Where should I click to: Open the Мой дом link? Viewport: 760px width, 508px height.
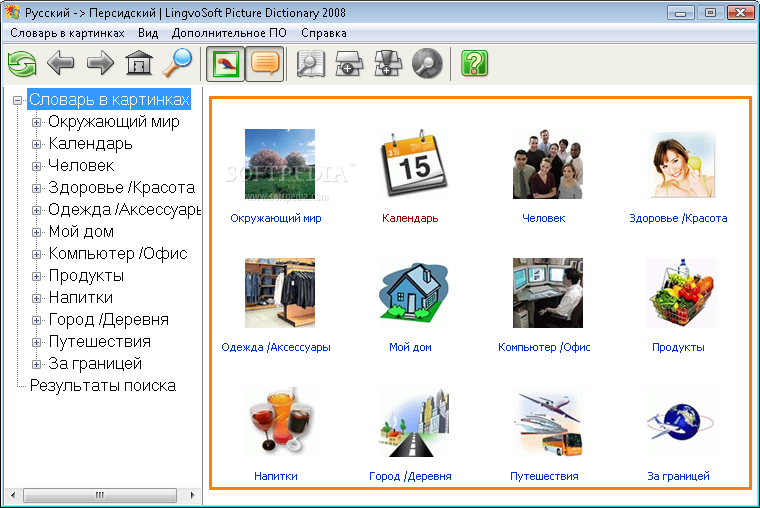point(410,347)
